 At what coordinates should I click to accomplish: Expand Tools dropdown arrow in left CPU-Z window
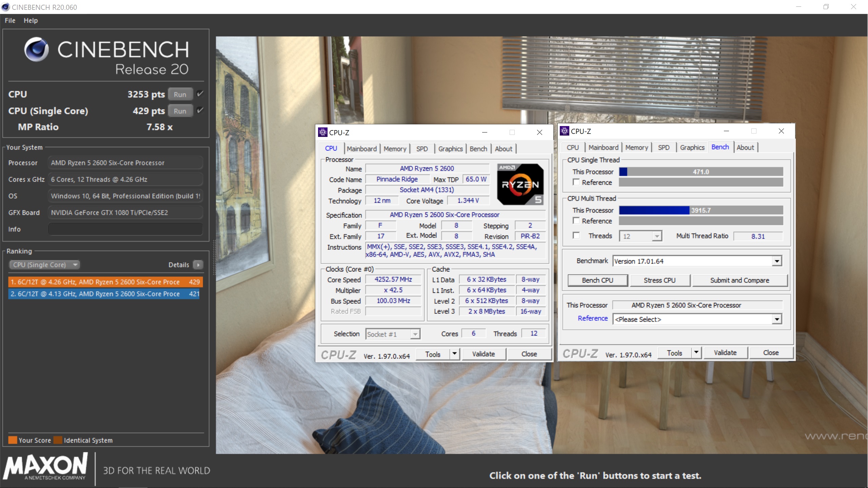(454, 354)
